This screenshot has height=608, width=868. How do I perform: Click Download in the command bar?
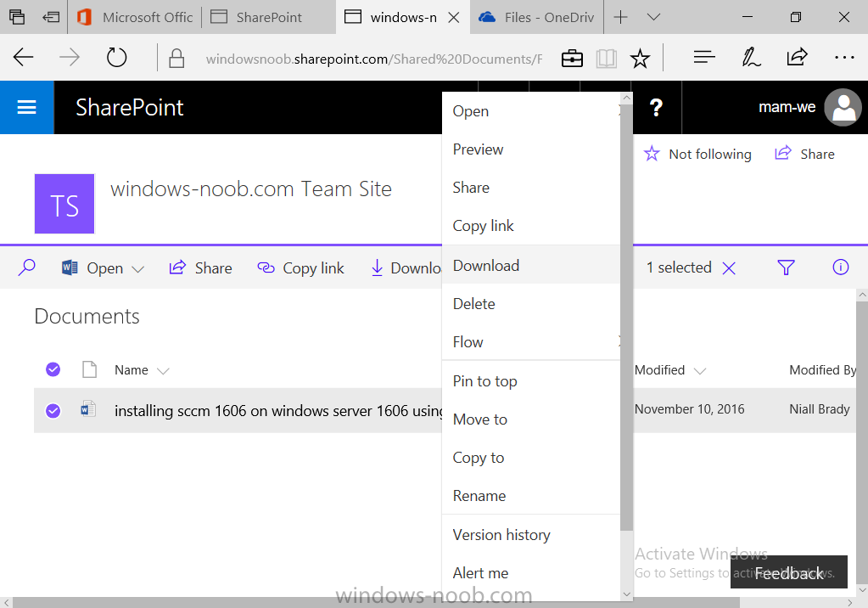406,267
